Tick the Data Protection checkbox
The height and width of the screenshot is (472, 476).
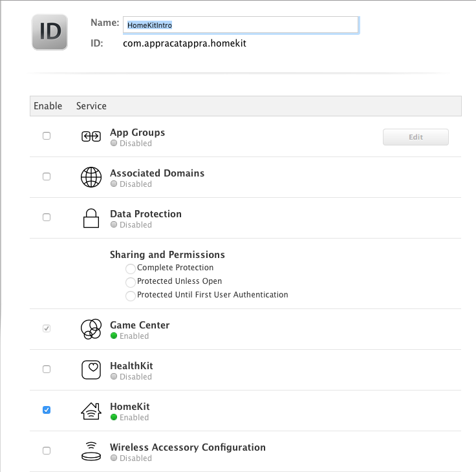pos(47,217)
